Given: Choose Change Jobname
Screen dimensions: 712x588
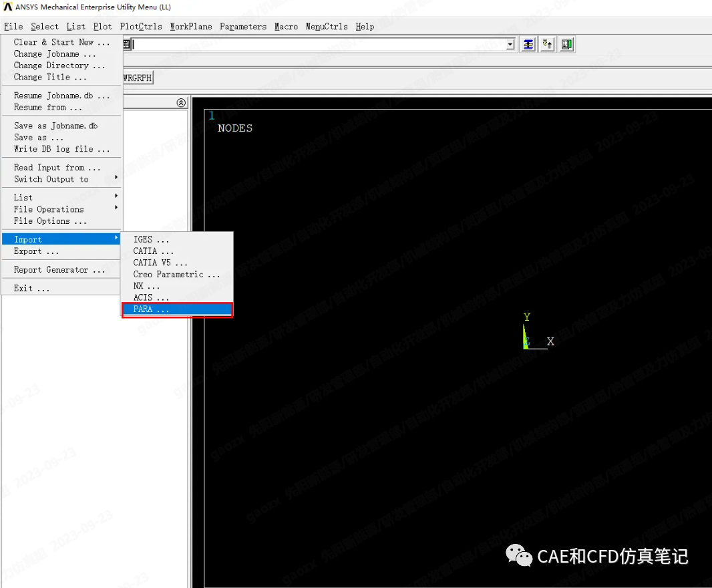Looking at the screenshot, I should (x=61, y=54).
